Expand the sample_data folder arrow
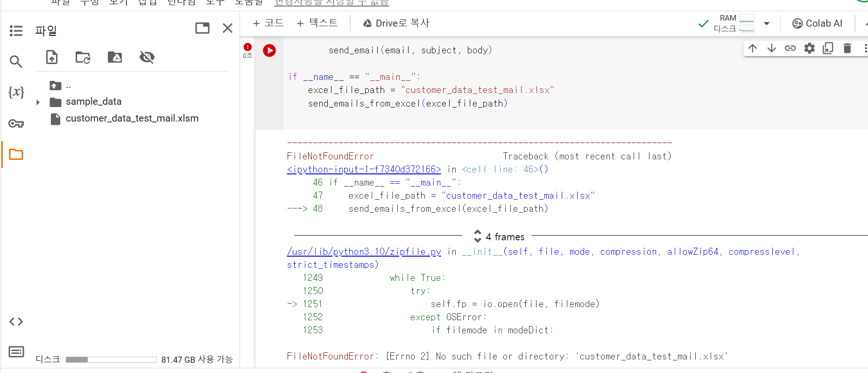 tap(38, 102)
